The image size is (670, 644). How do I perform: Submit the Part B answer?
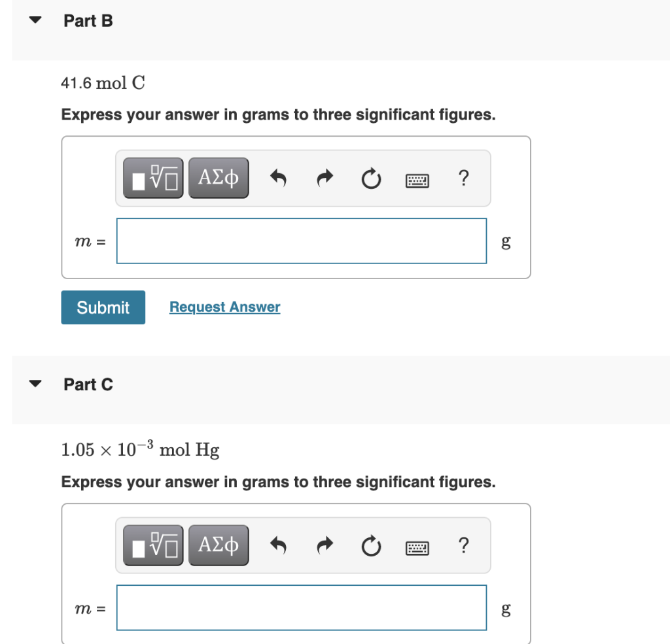[x=103, y=307]
